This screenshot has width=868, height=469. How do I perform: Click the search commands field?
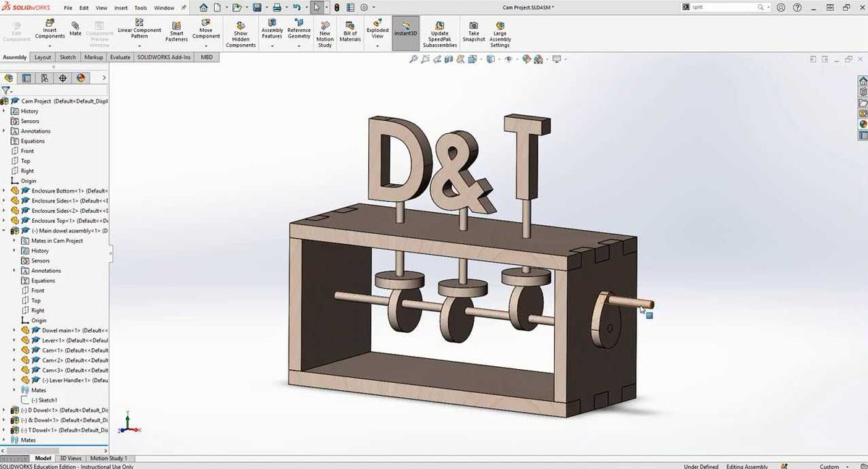725,7
